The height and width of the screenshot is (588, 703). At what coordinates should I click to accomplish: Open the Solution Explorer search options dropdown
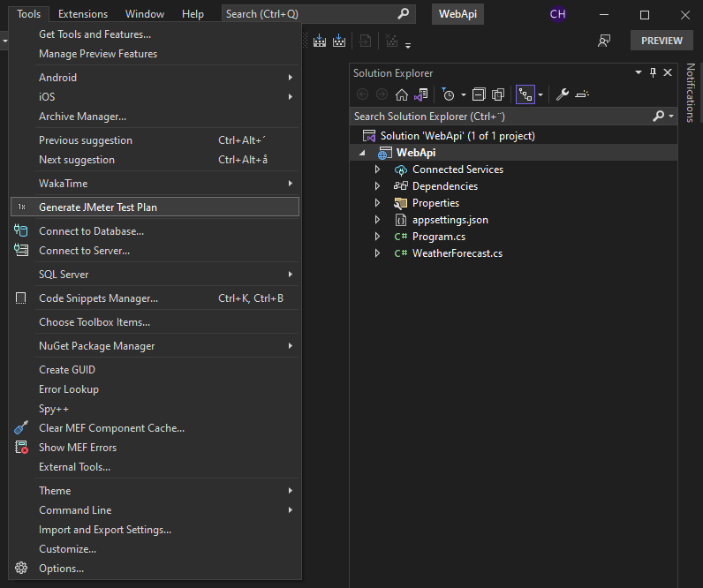[671, 116]
